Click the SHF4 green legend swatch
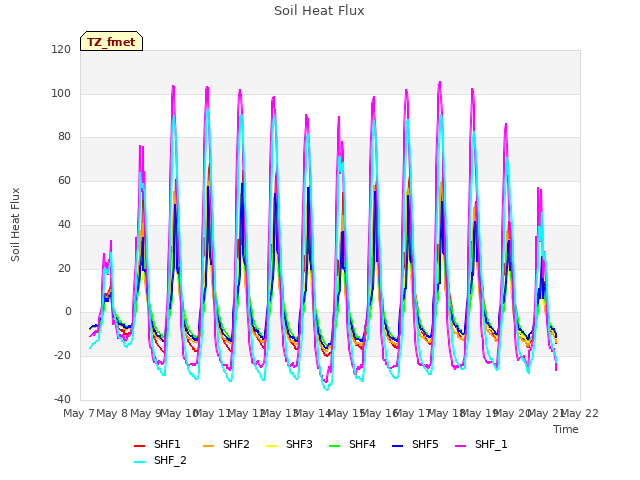Viewport: 640px width, 480px height. click(334, 446)
